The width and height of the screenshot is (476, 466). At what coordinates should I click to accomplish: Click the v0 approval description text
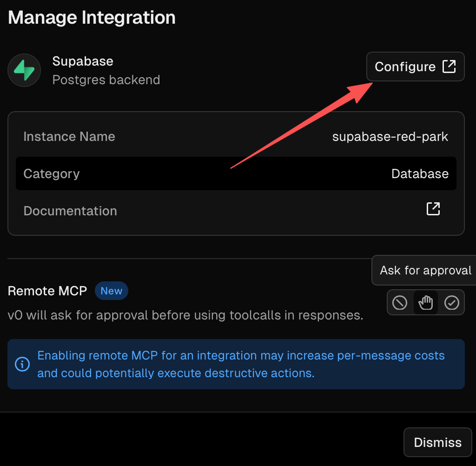tap(185, 315)
